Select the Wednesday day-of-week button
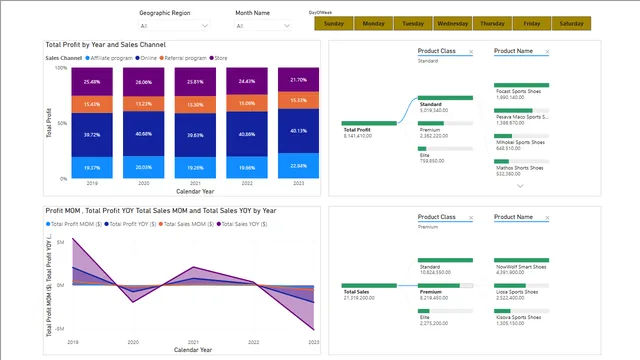Viewport: 640px width, 360px height. (453, 24)
